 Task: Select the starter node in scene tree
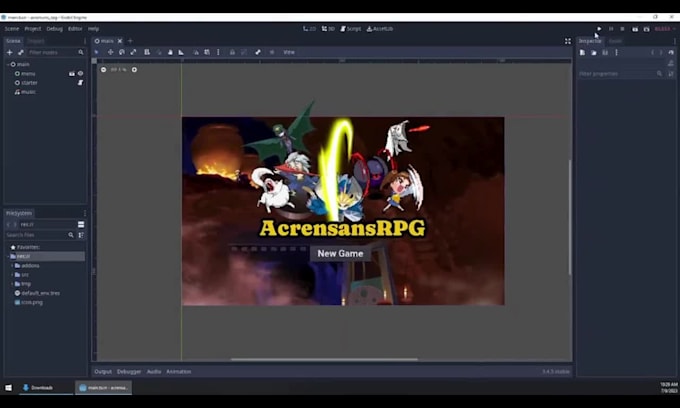29,83
